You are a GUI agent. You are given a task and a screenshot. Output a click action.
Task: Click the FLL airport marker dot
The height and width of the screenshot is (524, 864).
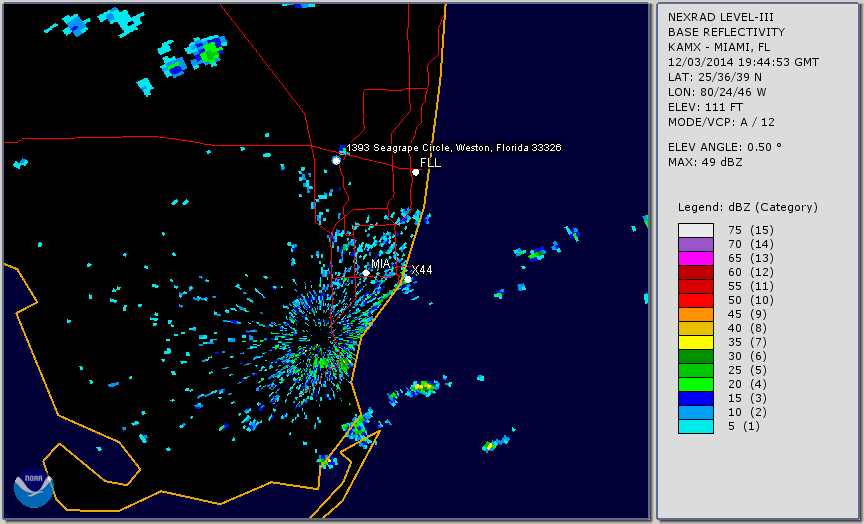point(415,172)
